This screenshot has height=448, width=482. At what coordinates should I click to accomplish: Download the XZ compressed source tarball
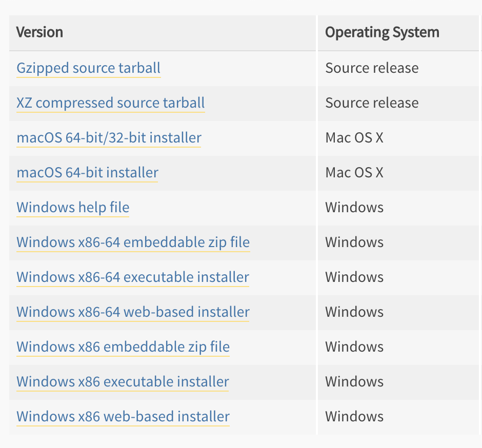pos(110,103)
